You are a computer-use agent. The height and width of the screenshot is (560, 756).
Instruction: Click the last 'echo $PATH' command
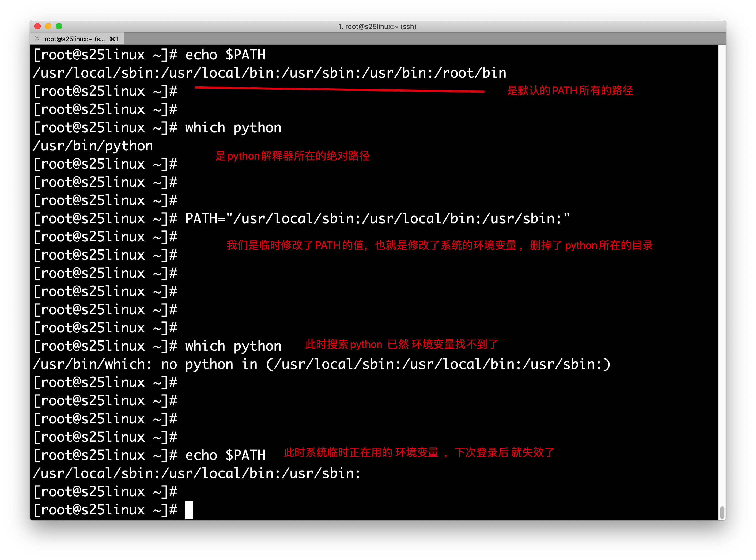pos(225,455)
